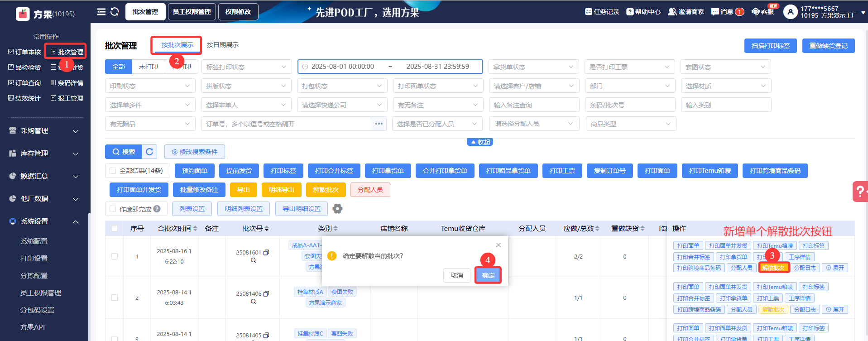Check the 全部结果(14条) checkbox
Viewport: 868px width, 341px height.
tap(113, 171)
